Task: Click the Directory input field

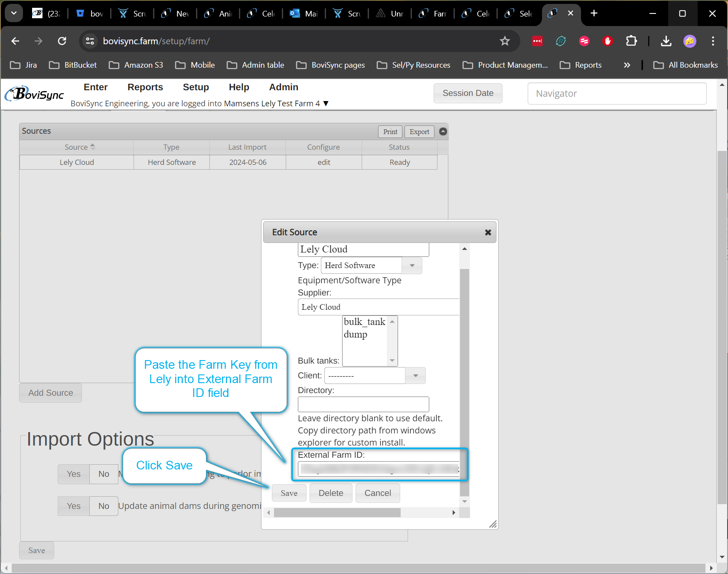Action: [363, 404]
